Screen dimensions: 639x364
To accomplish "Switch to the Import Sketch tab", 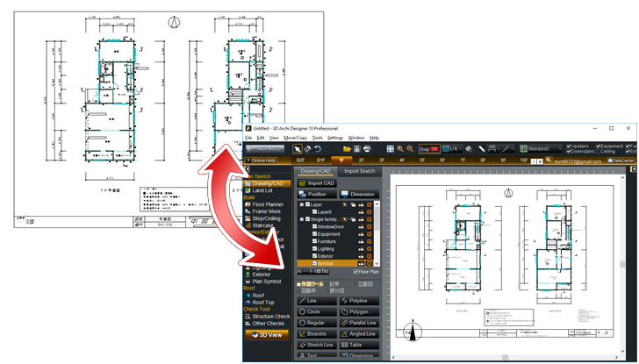I will pyautogui.click(x=360, y=171).
